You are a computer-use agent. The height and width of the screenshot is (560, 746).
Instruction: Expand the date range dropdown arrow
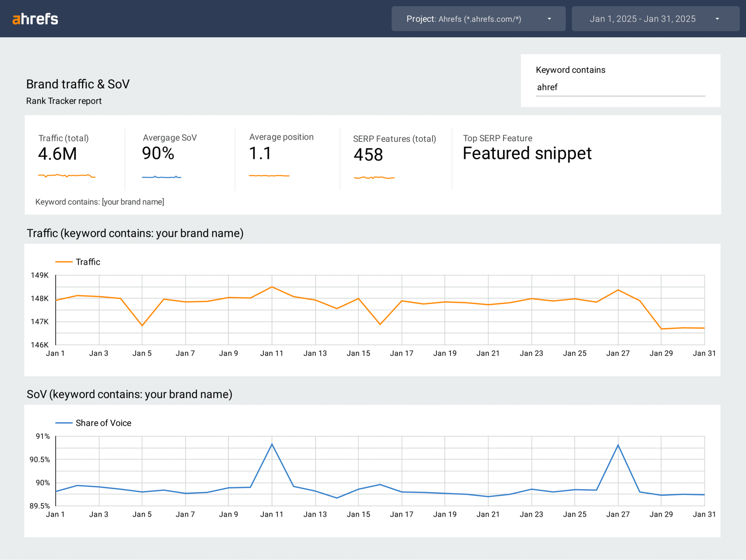(717, 18)
